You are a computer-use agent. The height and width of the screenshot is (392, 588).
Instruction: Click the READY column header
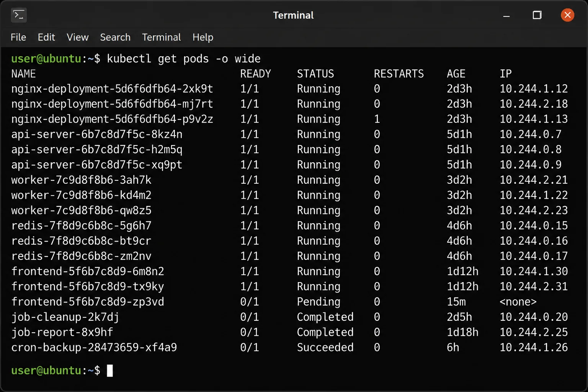click(255, 73)
